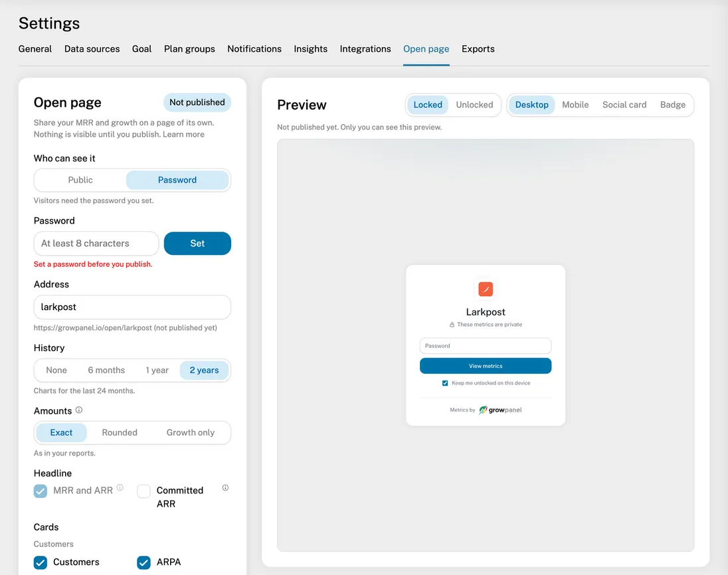Click the growpanel.io/open/larkpost URL text
Image resolution: width=728 pixels, height=575 pixels.
pyautogui.click(x=93, y=327)
